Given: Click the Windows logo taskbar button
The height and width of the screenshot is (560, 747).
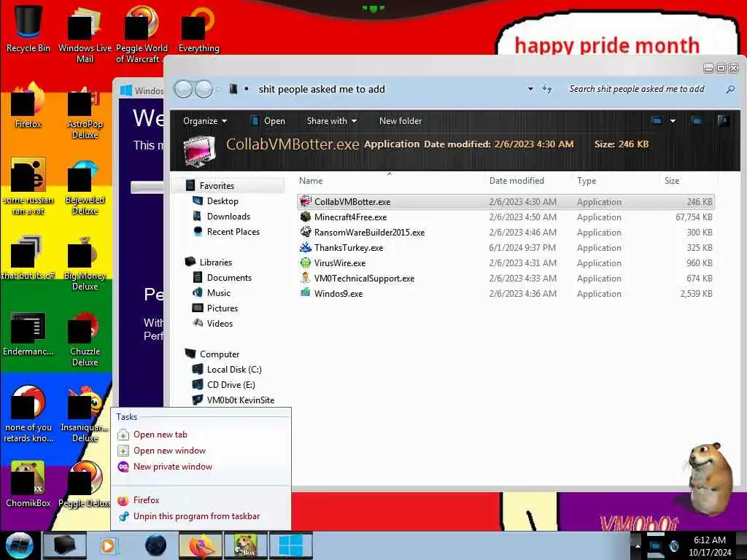Looking at the screenshot, I should point(290,545).
